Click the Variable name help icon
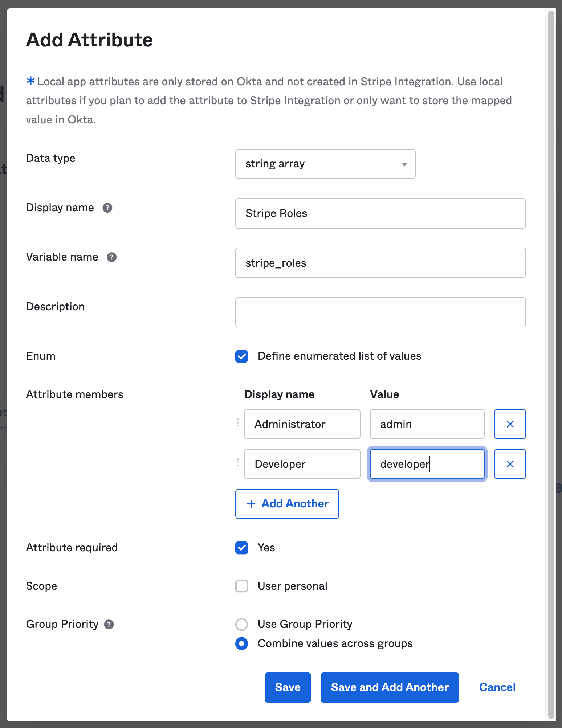The image size is (562, 728). pyautogui.click(x=111, y=257)
